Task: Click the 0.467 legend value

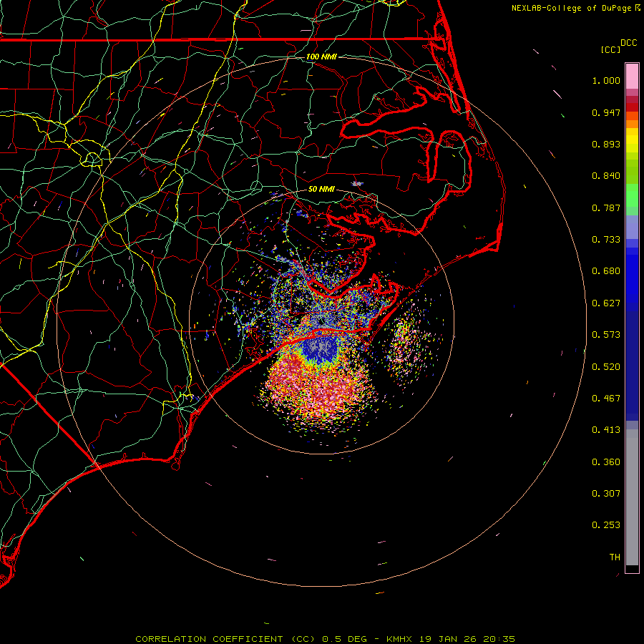Action: [x=606, y=399]
